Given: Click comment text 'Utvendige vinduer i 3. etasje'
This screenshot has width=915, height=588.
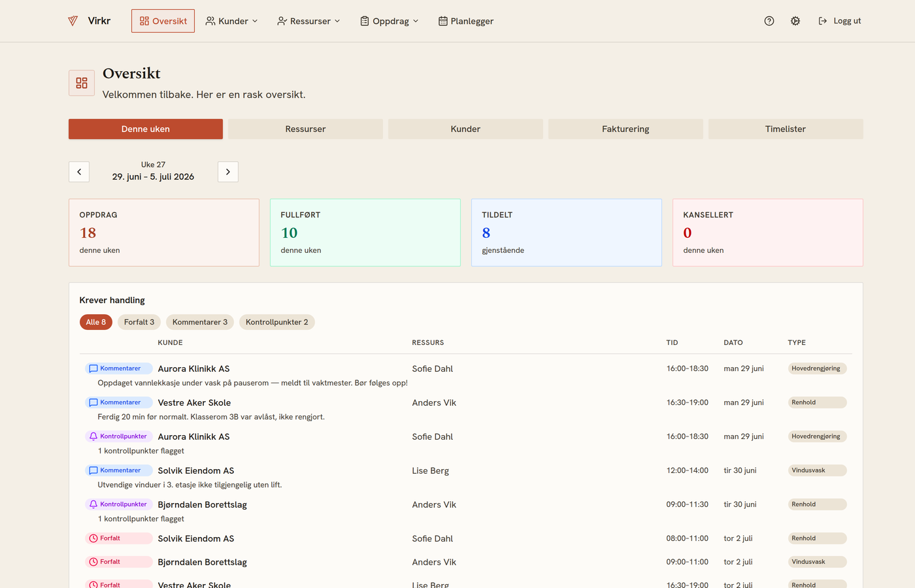Looking at the screenshot, I should point(190,485).
